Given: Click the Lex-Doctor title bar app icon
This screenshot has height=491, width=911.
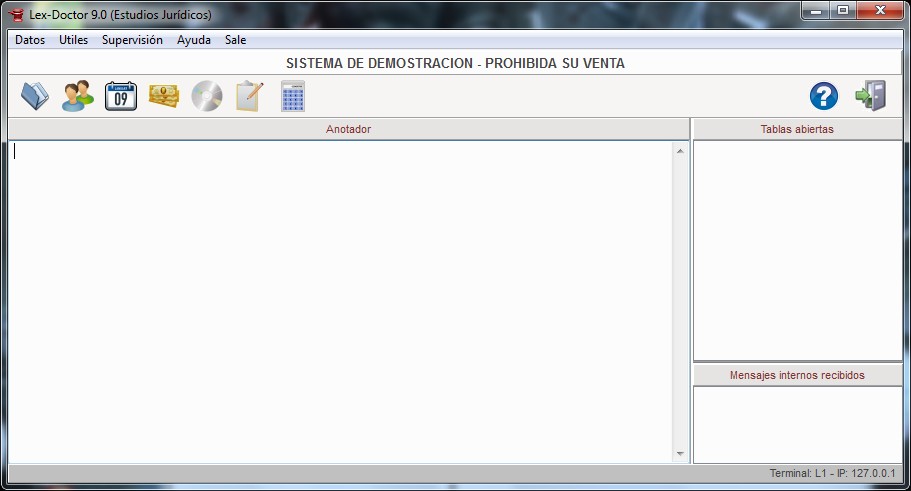Looking at the screenshot, I should point(16,15).
